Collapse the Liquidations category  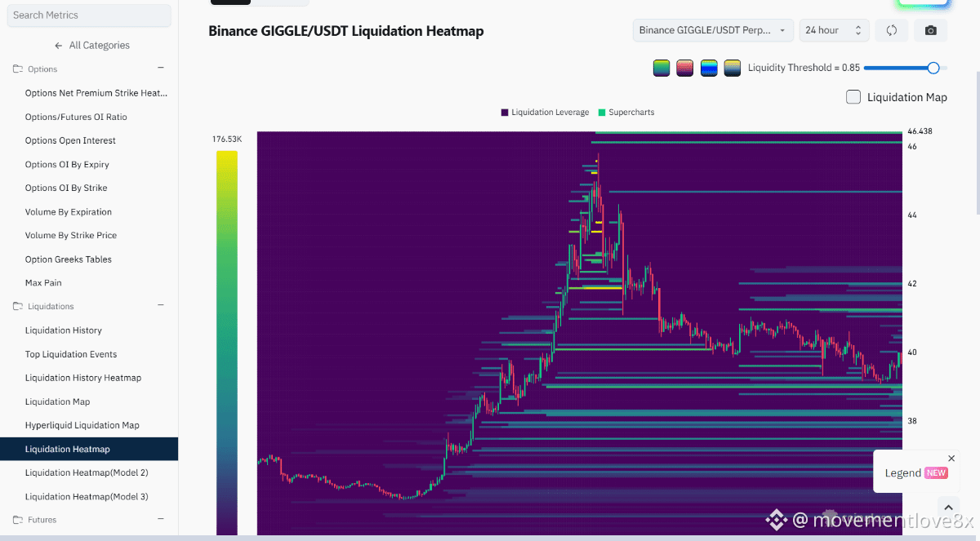click(x=161, y=306)
